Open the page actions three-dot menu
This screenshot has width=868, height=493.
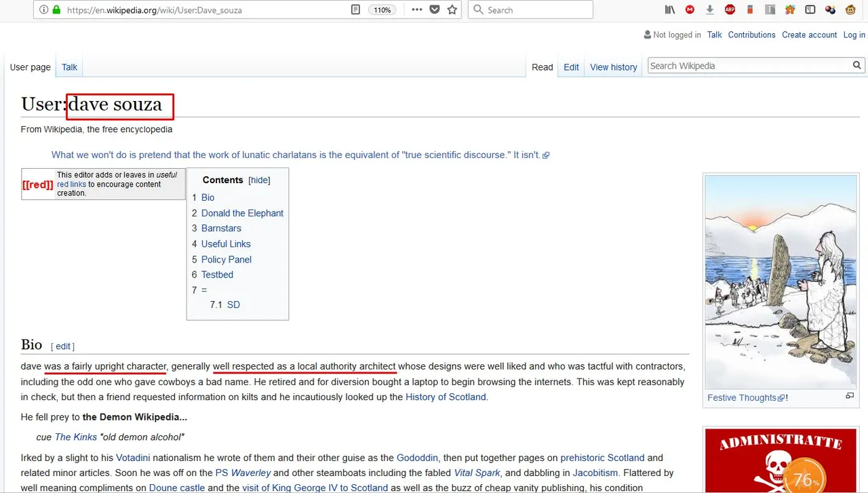click(x=417, y=10)
